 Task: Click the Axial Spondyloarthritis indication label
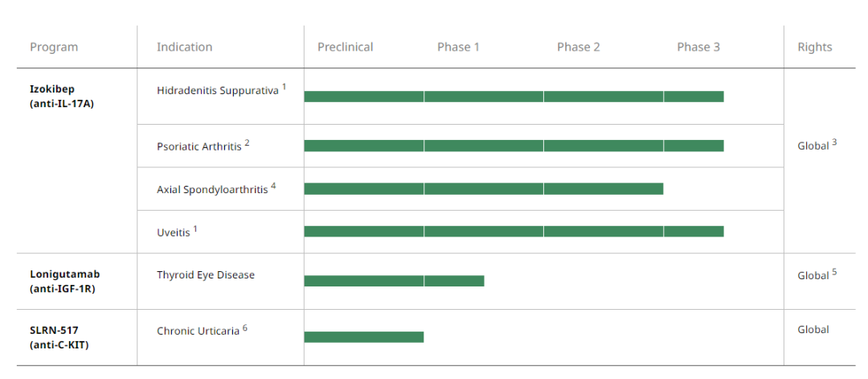pos(212,189)
